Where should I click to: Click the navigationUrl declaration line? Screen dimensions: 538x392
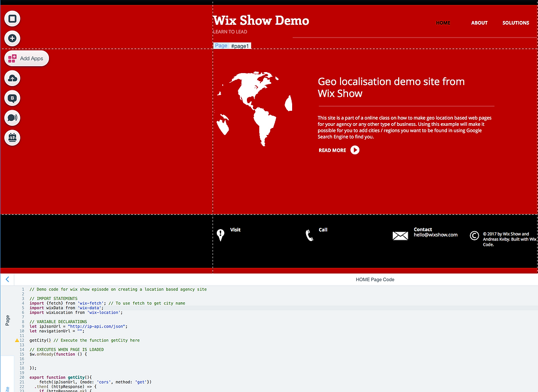(56, 331)
